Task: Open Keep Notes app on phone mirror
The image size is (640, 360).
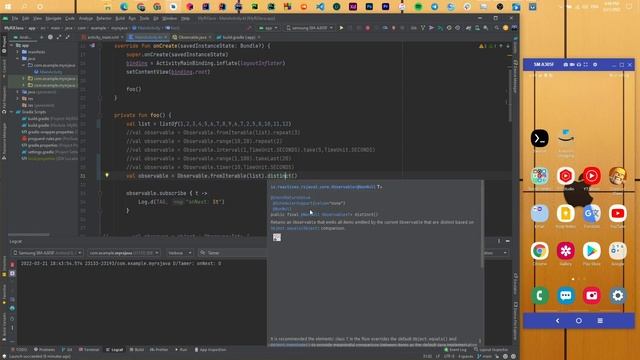Action: pos(566,213)
